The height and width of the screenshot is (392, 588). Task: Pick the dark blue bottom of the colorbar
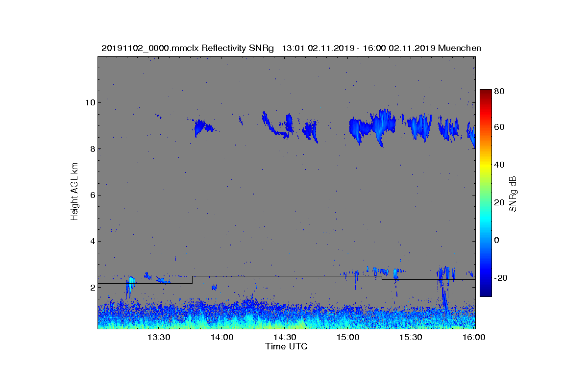(x=486, y=293)
